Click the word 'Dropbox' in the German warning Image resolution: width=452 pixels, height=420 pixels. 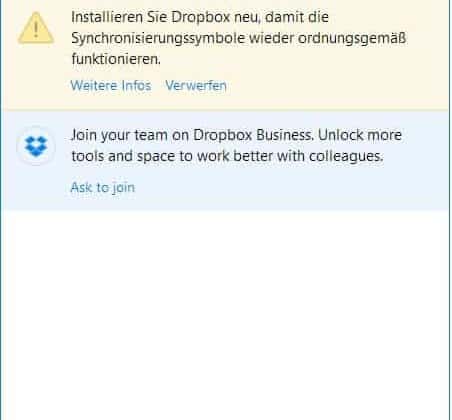(201, 17)
